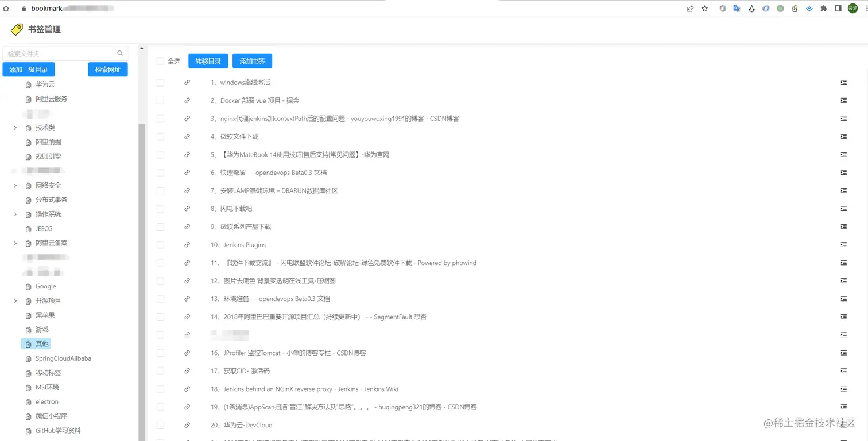The height and width of the screenshot is (441, 868).
Task: Open the browser extensions puzzle icon
Action: coord(824,9)
